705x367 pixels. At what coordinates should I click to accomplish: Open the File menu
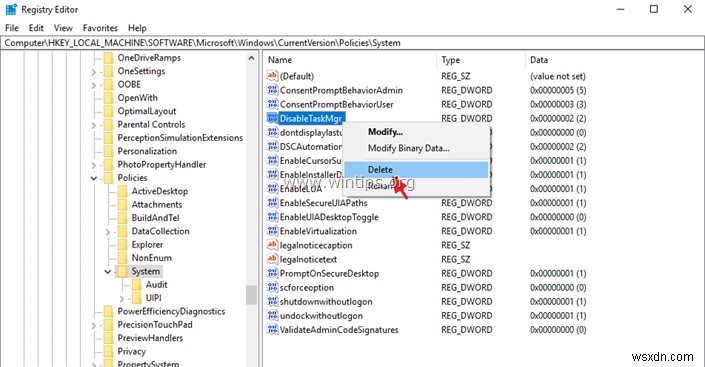pos(12,28)
